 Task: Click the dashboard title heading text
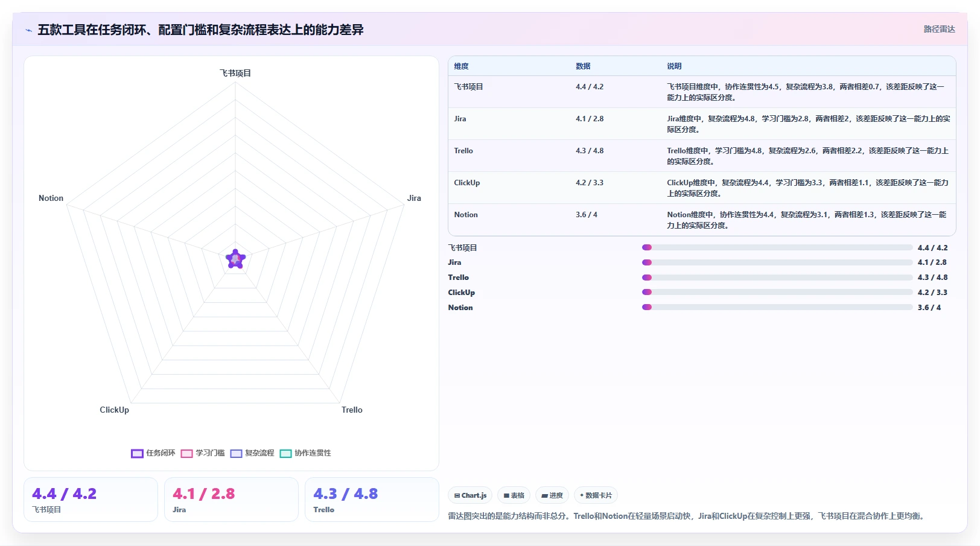[200, 30]
